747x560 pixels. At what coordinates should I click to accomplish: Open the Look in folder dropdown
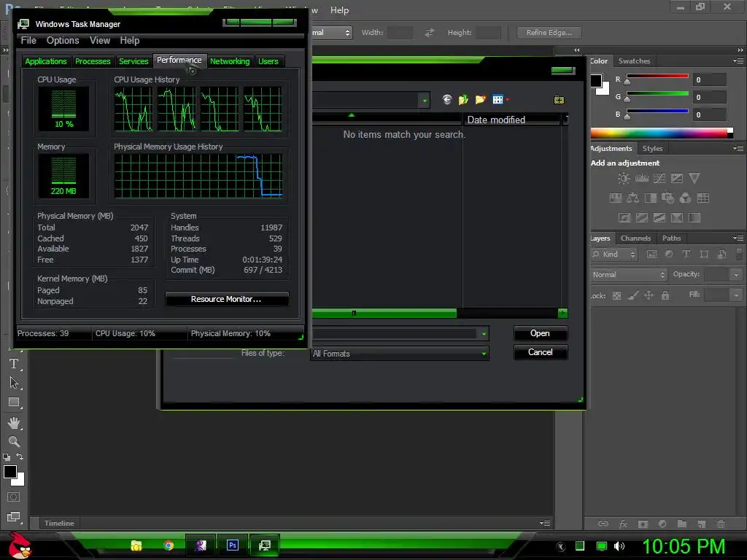tap(424, 101)
